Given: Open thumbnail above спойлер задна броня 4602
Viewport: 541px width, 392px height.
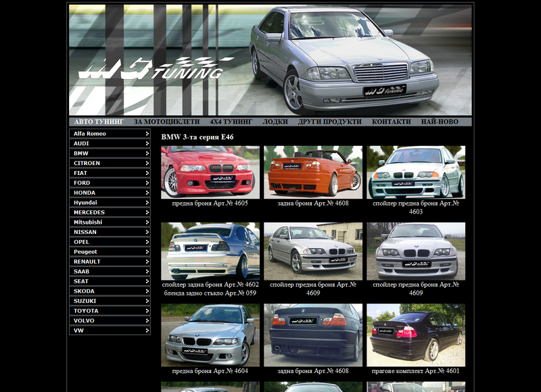Looking at the screenshot, I should [210, 251].
